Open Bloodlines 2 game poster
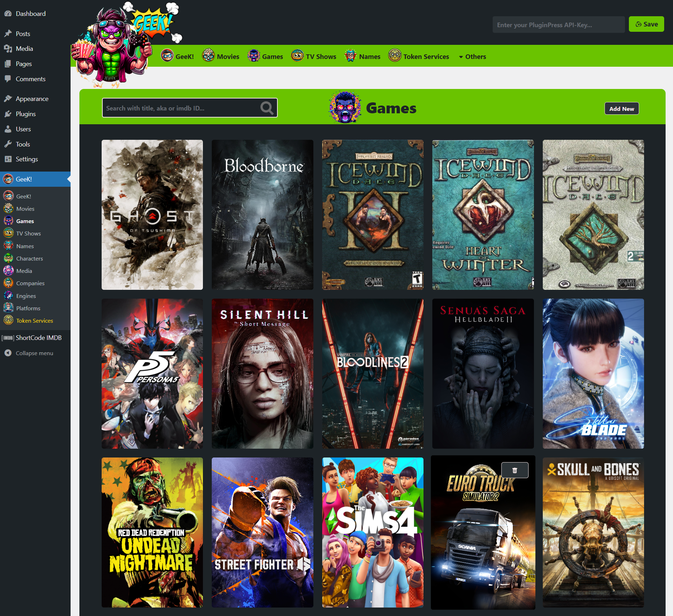The image size is (673, 616). (x=373, y=373)
